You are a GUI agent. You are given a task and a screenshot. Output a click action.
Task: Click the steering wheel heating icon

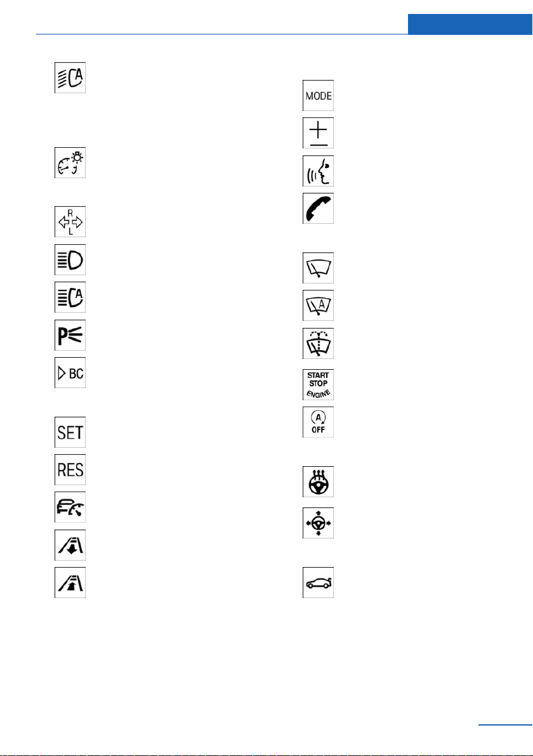pyautogui.click(x=318, y=481)
